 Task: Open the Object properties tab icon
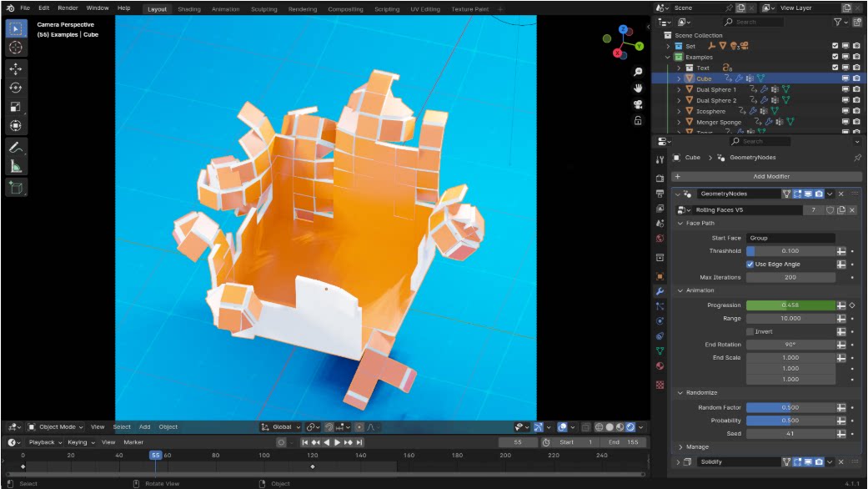coord(660,276)
